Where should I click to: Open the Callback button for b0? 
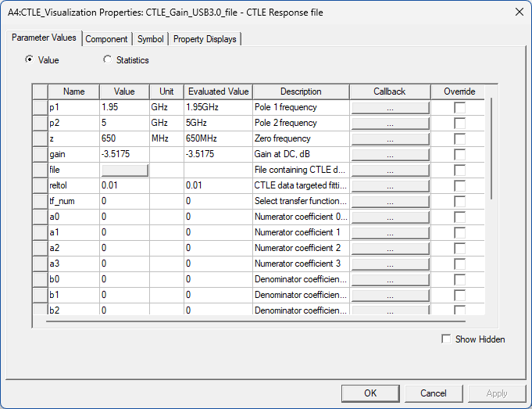[390, 279]
